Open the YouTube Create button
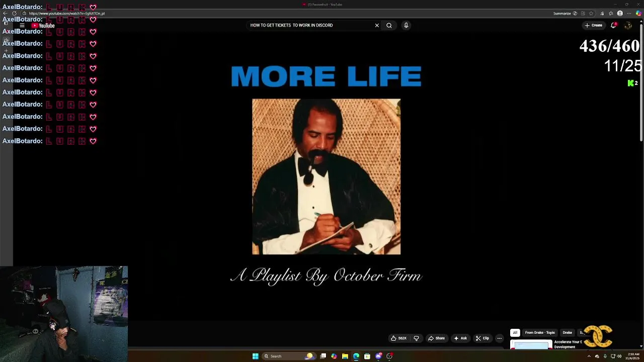This screenshot has width=644, height=362. [x=594, y=25]
